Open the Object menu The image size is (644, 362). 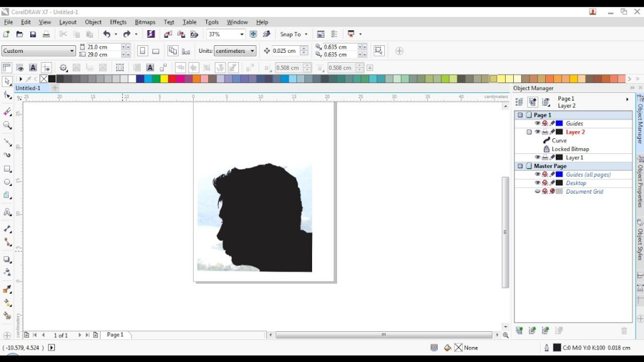pyautogui.click(x=93, y=22)
